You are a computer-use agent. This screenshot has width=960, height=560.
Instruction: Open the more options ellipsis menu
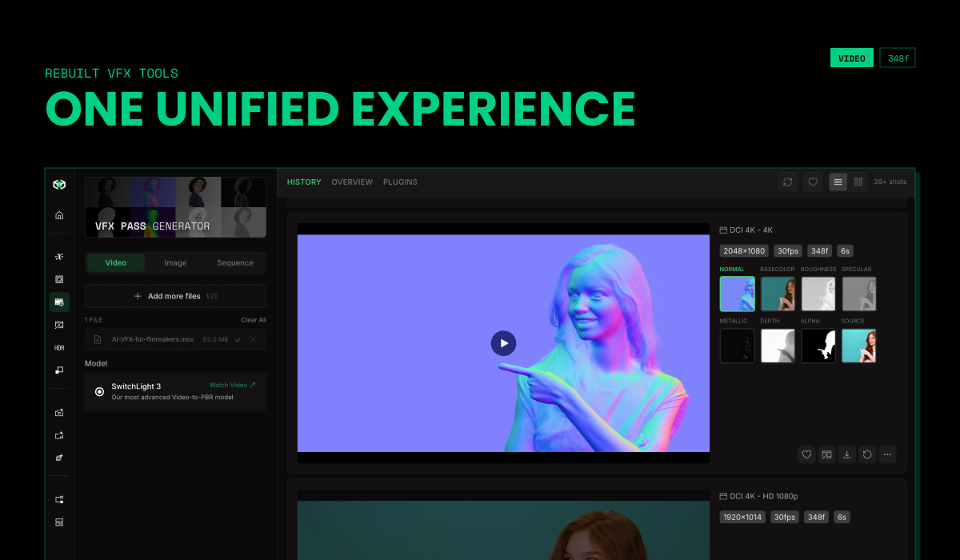coord(887,454)
